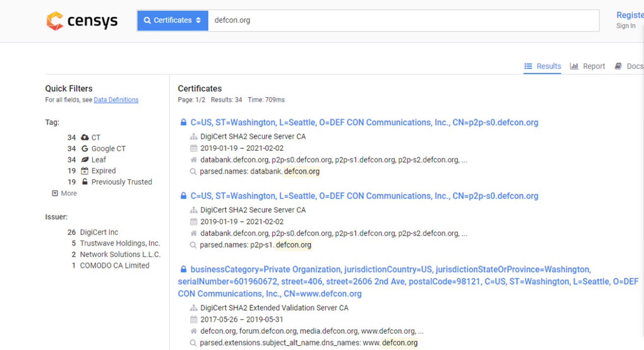Filter by the Leaf tag icon
The height and width of the screenshot is (350, 644).
tap(85, 160)
